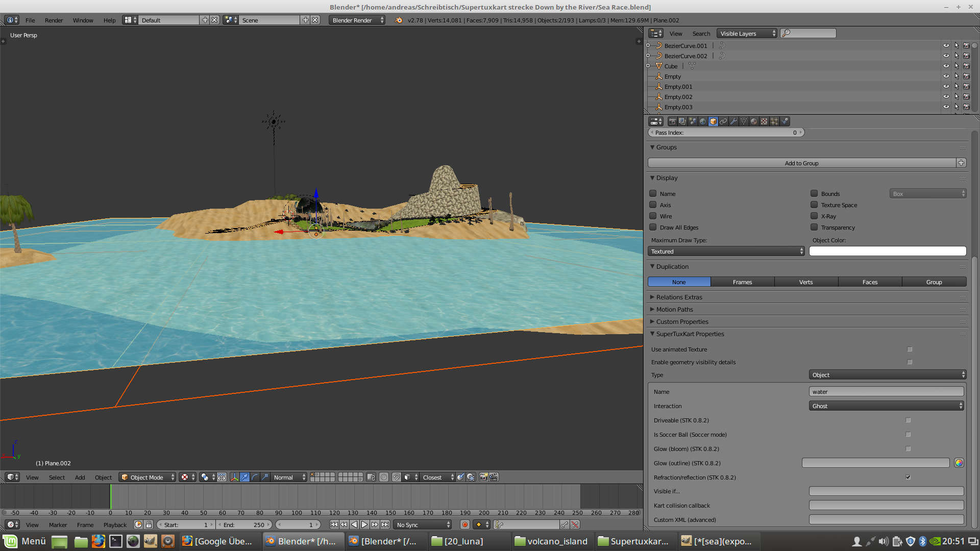980x551 pixels.
Task: Open the volcano_island taskbar window
Action: [x=552, y=541]
